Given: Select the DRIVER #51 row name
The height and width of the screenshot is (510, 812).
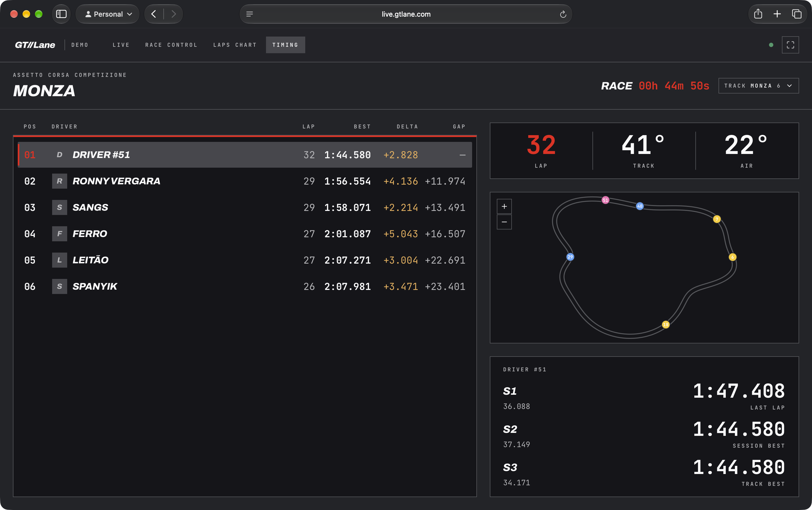Looking at the screenshot, I should [101, 155].
